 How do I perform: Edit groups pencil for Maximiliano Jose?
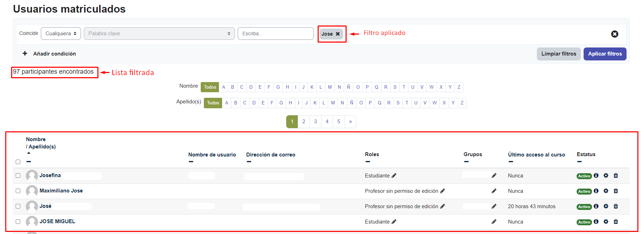494,191
